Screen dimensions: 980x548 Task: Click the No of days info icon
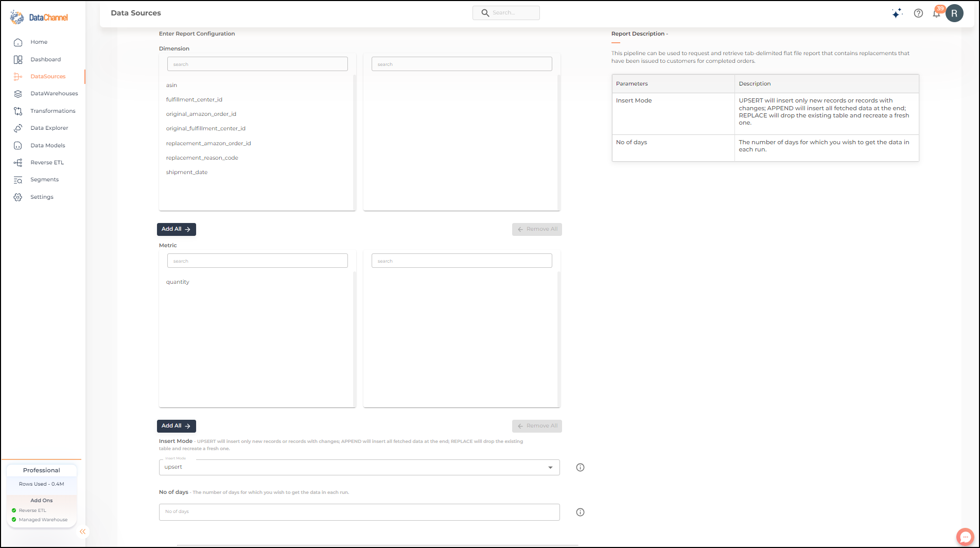pos(580,512)
